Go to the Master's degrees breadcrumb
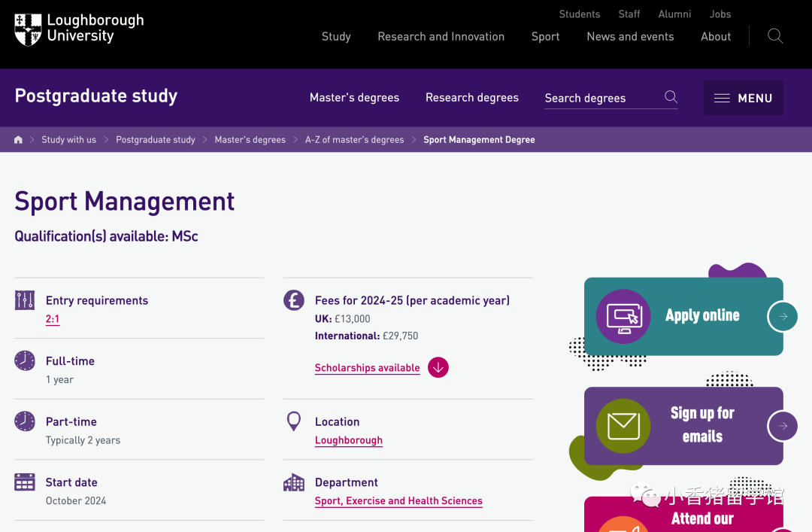 pyautogui.click(x=250, y=139)
